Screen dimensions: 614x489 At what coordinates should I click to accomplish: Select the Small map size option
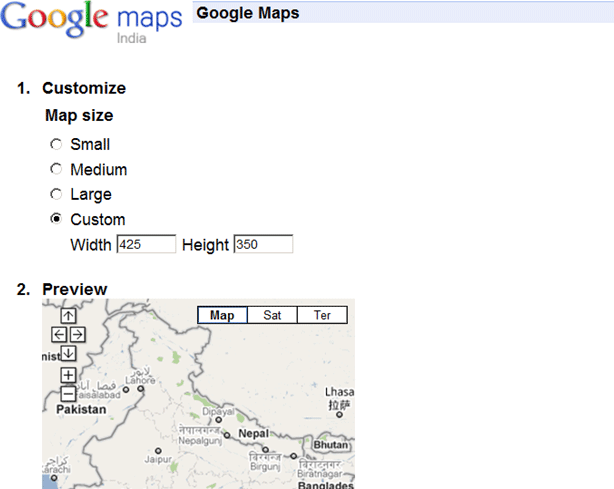56,144
